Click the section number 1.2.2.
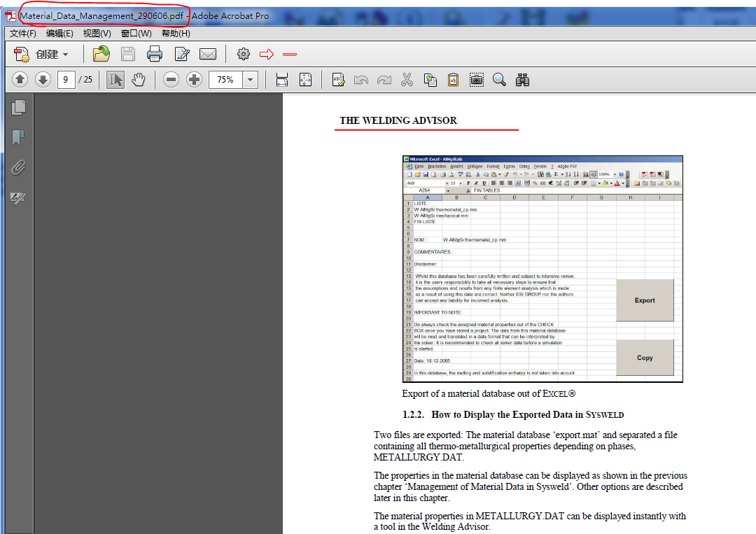756x534 pixels. click(413, 414)
